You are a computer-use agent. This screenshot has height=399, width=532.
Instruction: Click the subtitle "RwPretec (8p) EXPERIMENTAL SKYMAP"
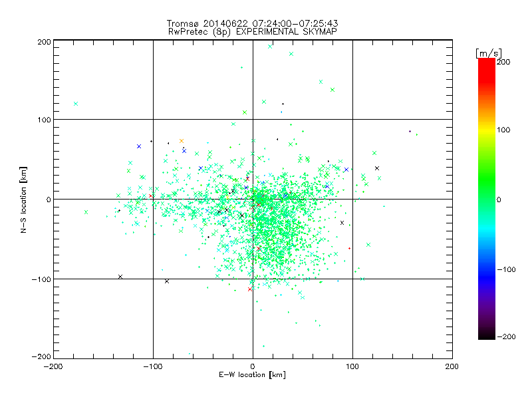(x=253, y=32)
